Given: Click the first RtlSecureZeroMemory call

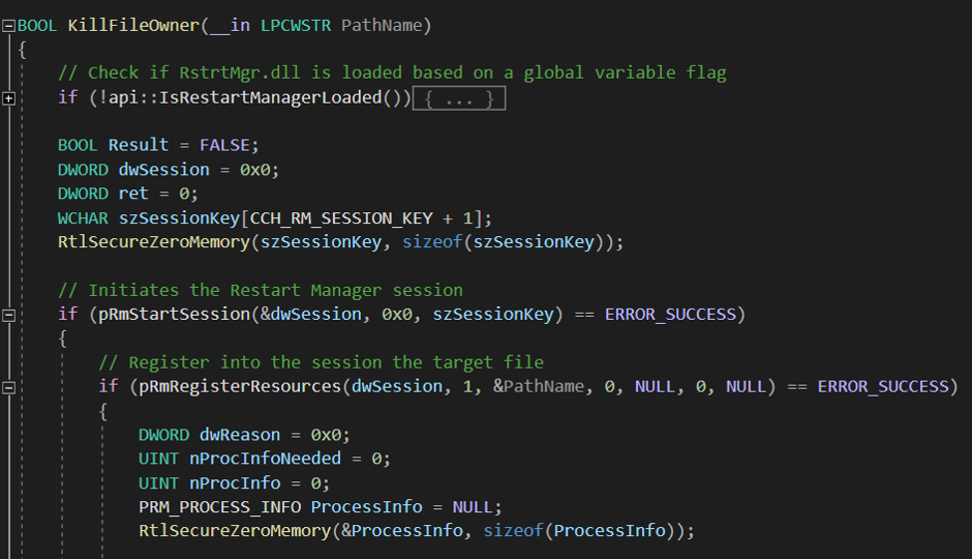Looking at the screenshot, I should (x=154, y=242).
